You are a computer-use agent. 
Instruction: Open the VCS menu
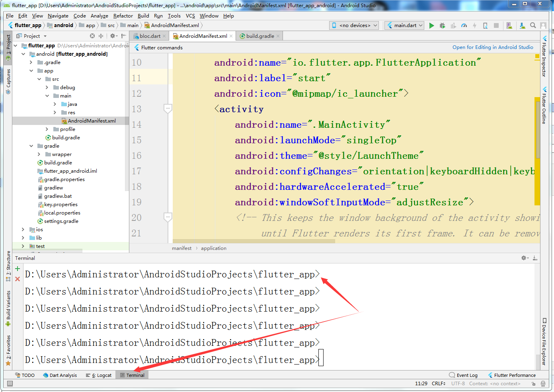(x=191, y=16)
